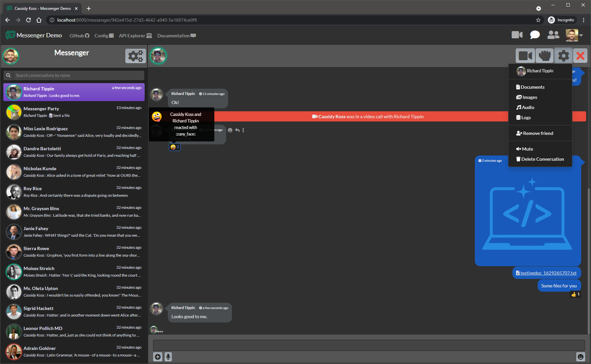Screen dimensions: 591x364
Task: Click the Incognito profile indicator
Action: [562, 20]
